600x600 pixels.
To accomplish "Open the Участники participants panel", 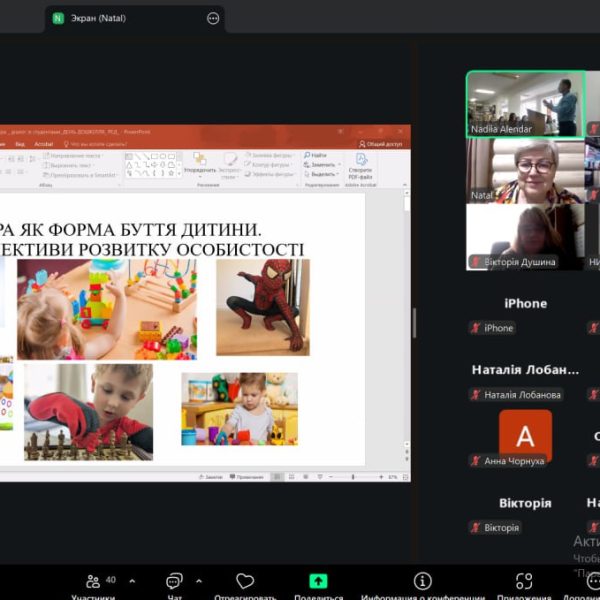I will click(95, 582).
